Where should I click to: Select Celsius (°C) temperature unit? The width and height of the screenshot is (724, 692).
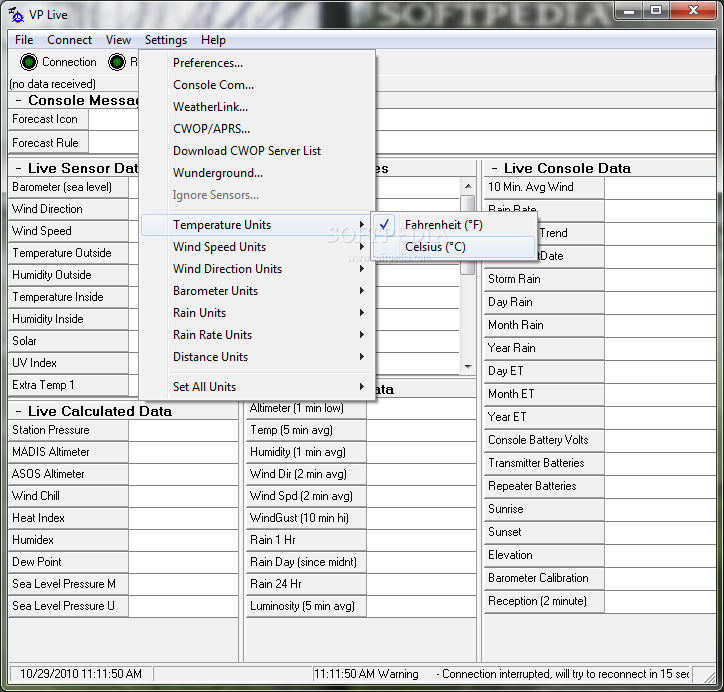[454, 247]
